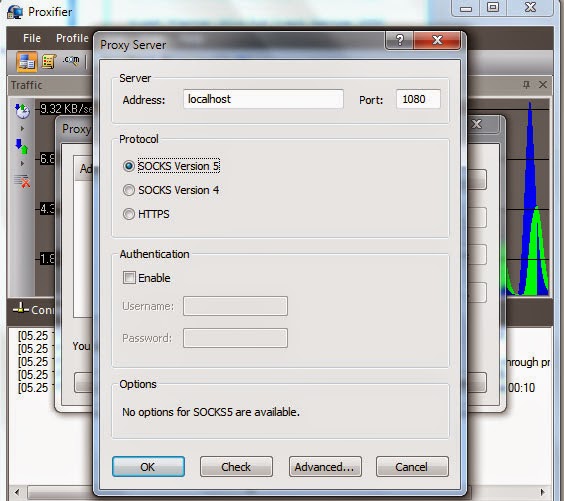
Task: Click the Name Resolution .com toolbar icon
Action: pos(71,60)
